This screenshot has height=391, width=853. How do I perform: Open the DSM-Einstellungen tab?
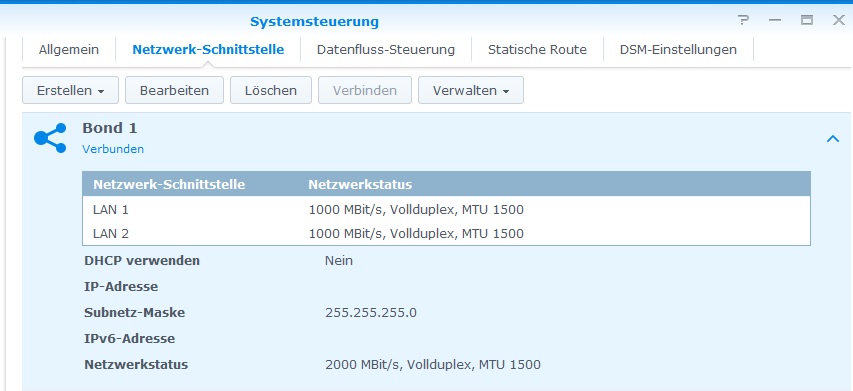(678, 49)
